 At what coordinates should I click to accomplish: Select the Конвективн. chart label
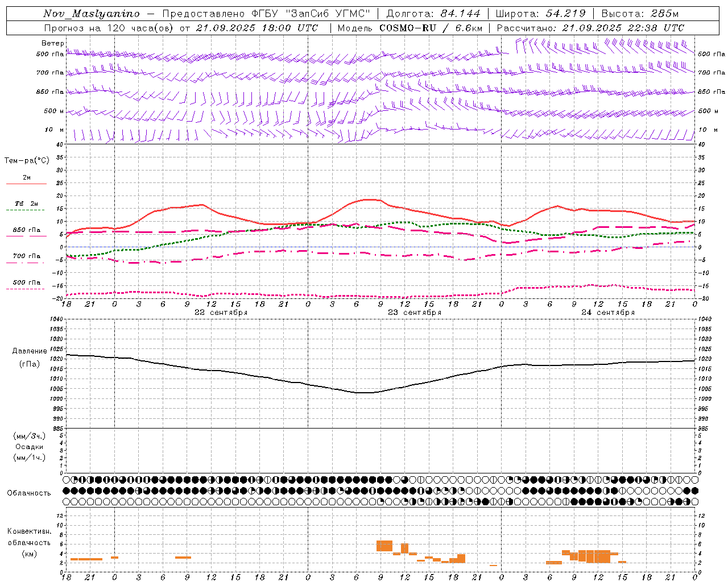30,531
